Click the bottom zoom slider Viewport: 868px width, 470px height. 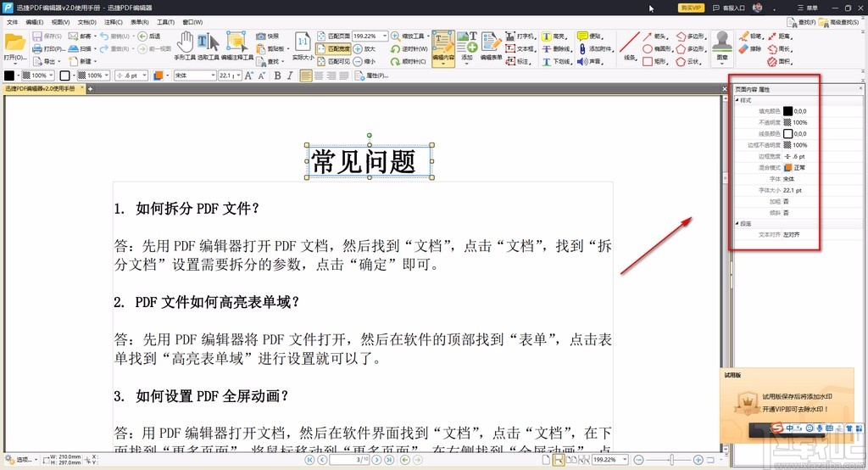point(671,460)
